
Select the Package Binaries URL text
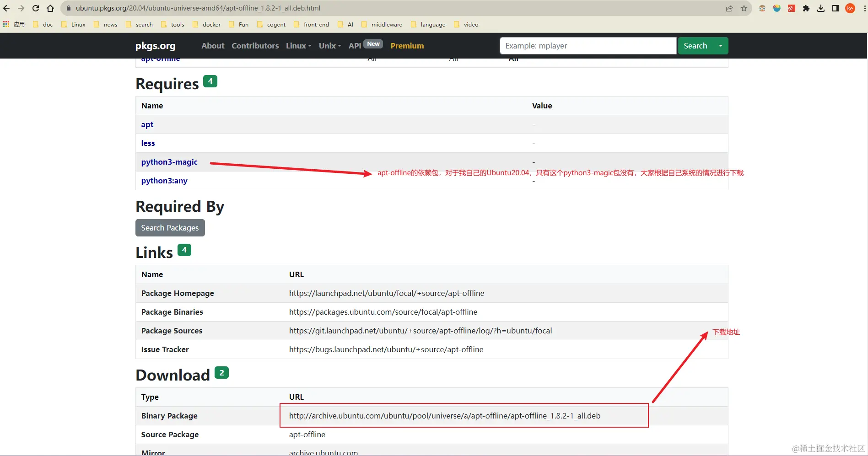(x=383, y=312)
